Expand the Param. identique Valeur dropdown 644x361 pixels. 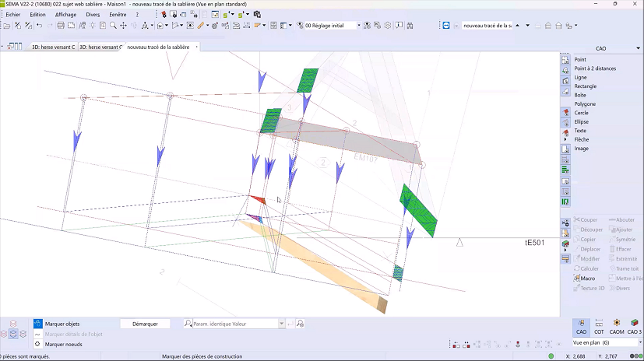pos(281,324)
